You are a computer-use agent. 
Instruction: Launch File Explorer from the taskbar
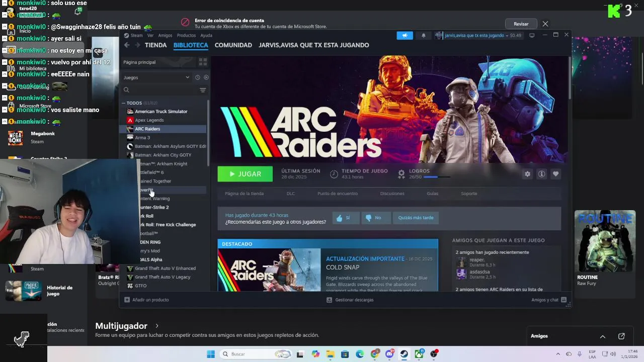(x=330, y=354)
